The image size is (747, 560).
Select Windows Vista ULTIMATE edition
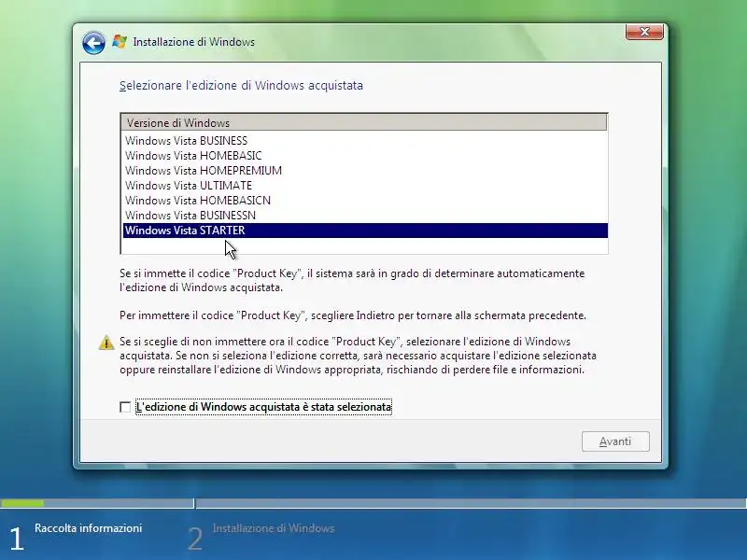365,185
